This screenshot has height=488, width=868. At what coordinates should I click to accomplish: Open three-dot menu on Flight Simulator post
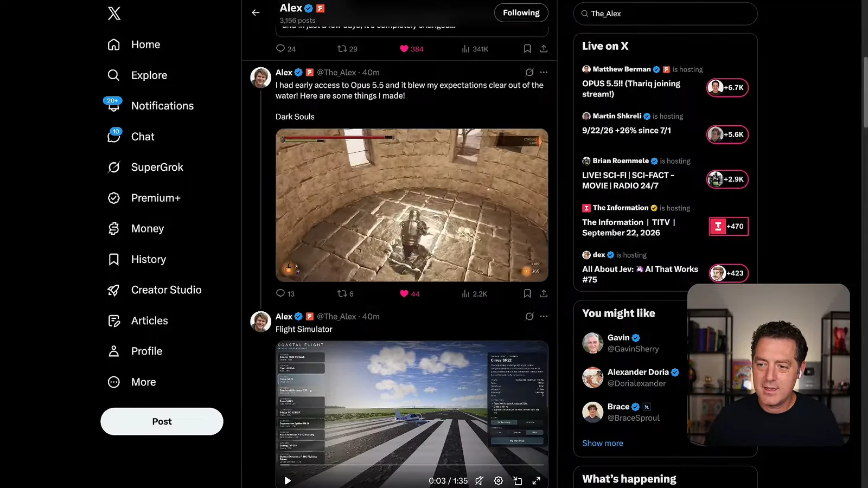544,316
